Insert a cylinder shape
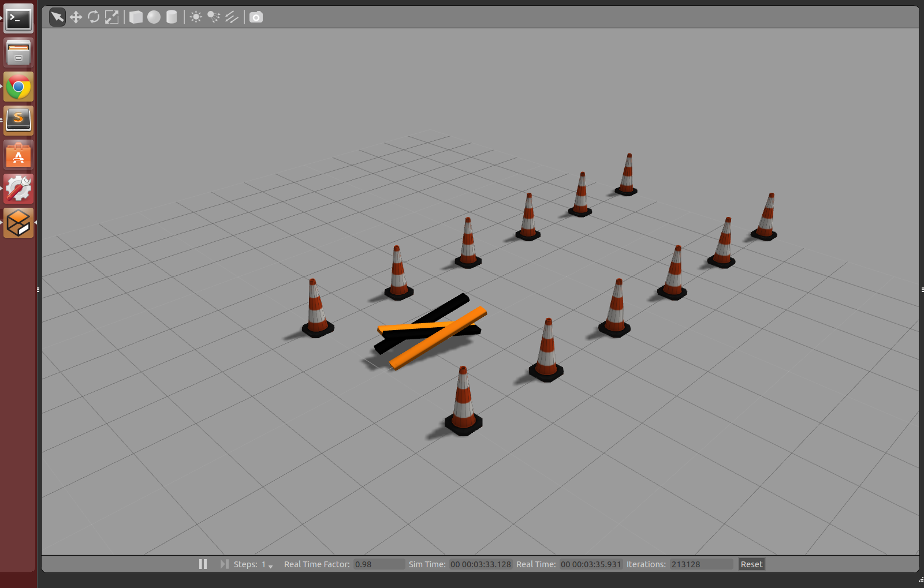Image resolution: width=924 pixels, height=588 pixels. pos(172,17)
